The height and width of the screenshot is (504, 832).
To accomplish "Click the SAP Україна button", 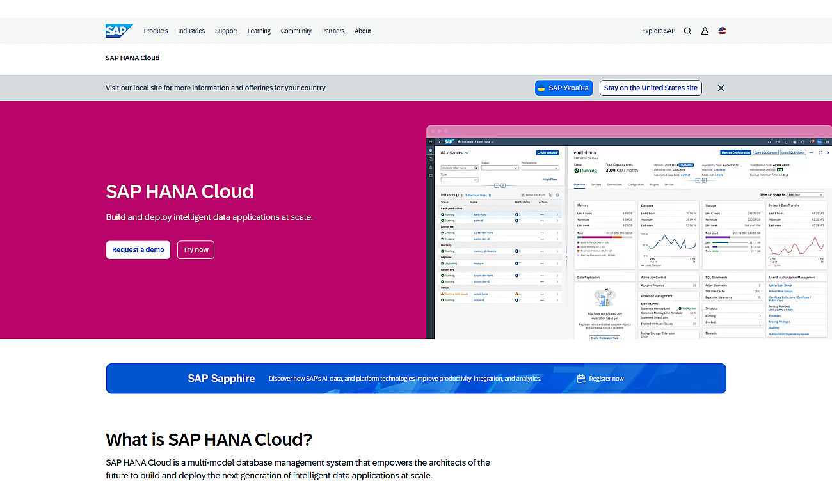I will point(564,88).
